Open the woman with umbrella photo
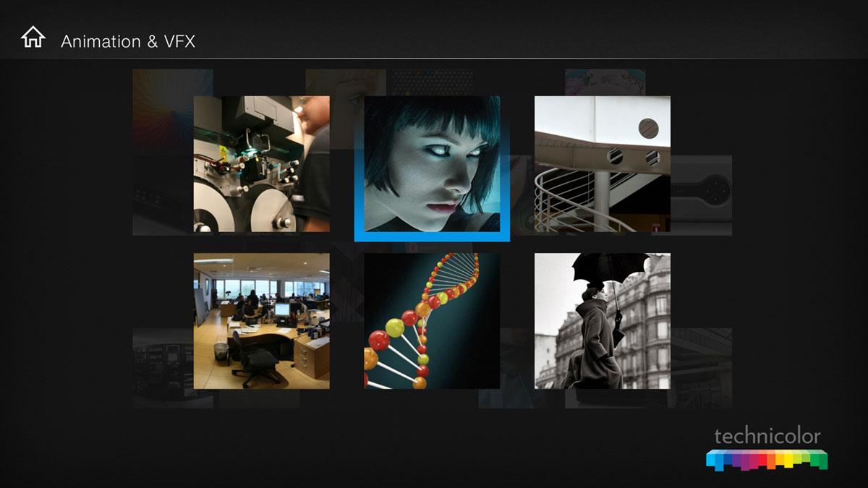 [x=603, y=321]
